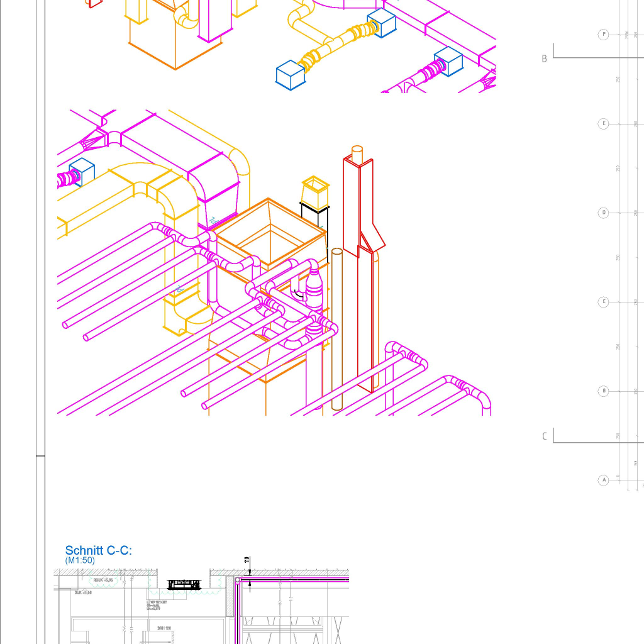Click the (M1:50) scale label
This screenshot has height=644, width=644.
pyautogui.click(x=80, y=560)
